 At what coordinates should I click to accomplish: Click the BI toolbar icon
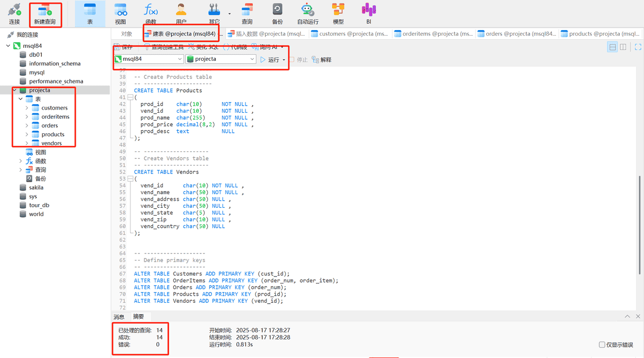(x=369, y=14)
